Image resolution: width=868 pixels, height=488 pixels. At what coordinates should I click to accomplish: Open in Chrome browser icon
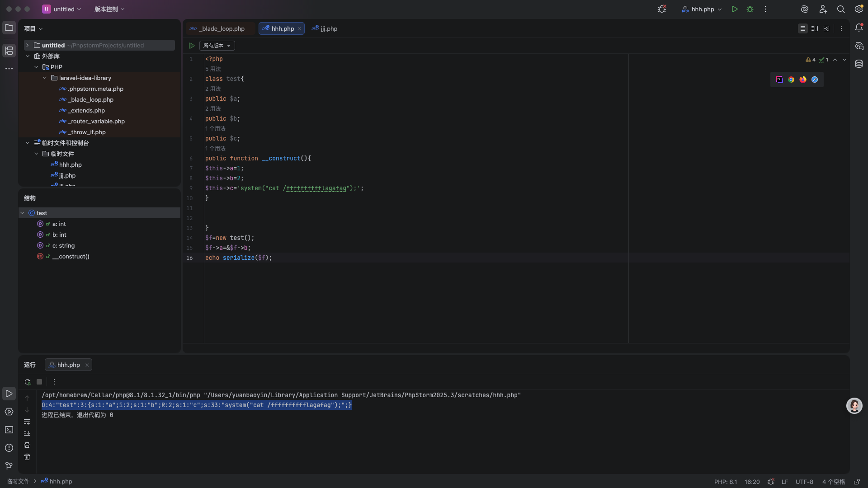pyautogui.click(x=791, y=80)
